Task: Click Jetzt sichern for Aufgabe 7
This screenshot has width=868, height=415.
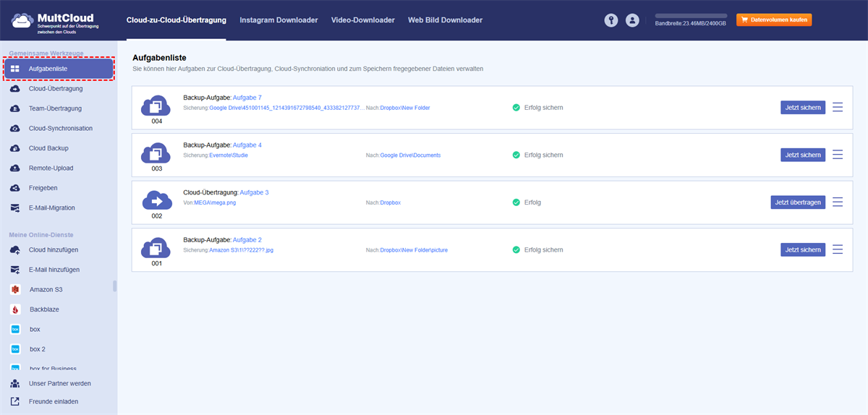Action: tap(803, 107)
